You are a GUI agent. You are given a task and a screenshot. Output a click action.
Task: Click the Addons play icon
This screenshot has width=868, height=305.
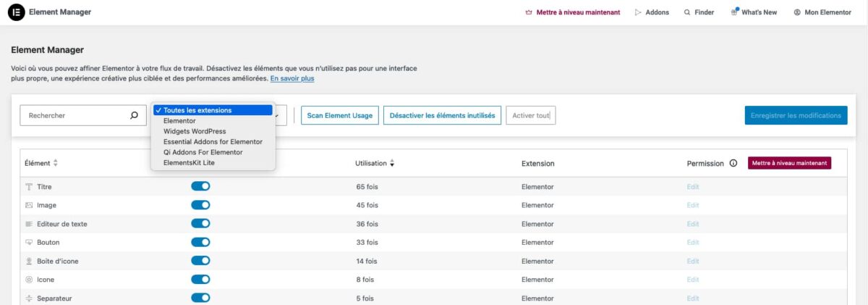click(638, 12)
